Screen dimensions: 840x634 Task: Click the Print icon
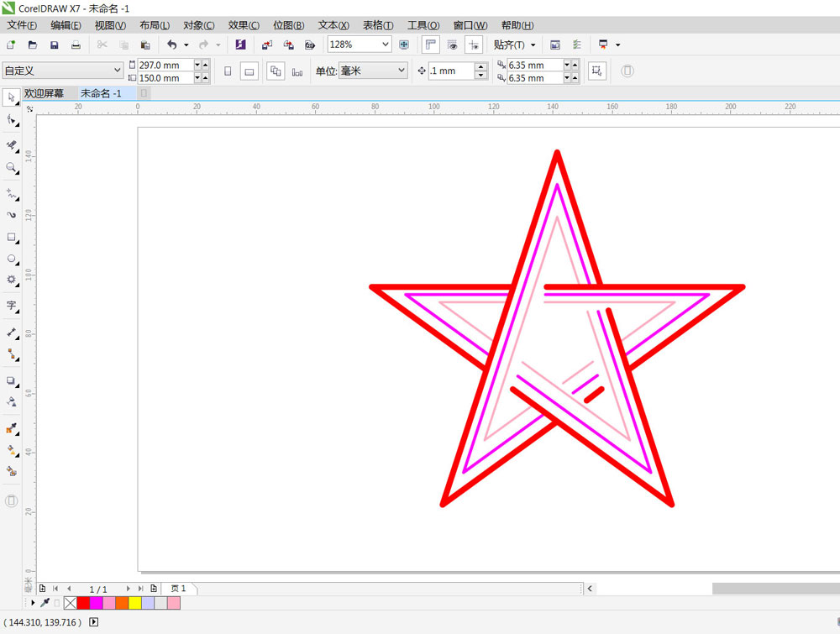76,45
